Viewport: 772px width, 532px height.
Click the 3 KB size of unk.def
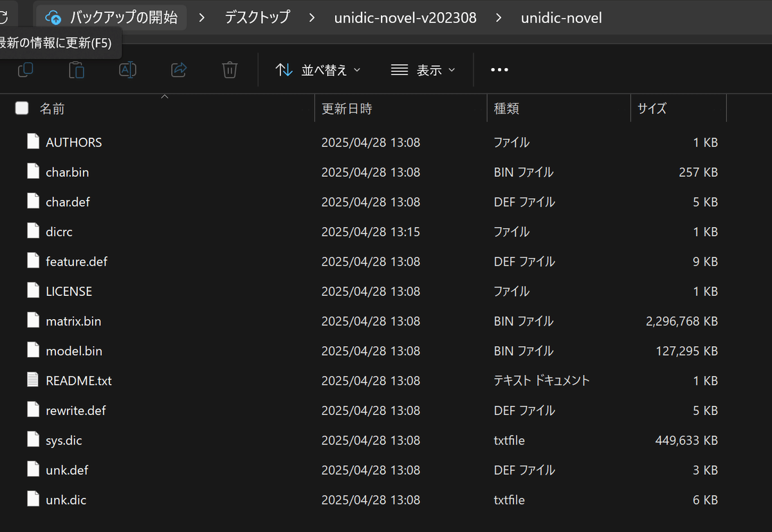coord(705,470)
